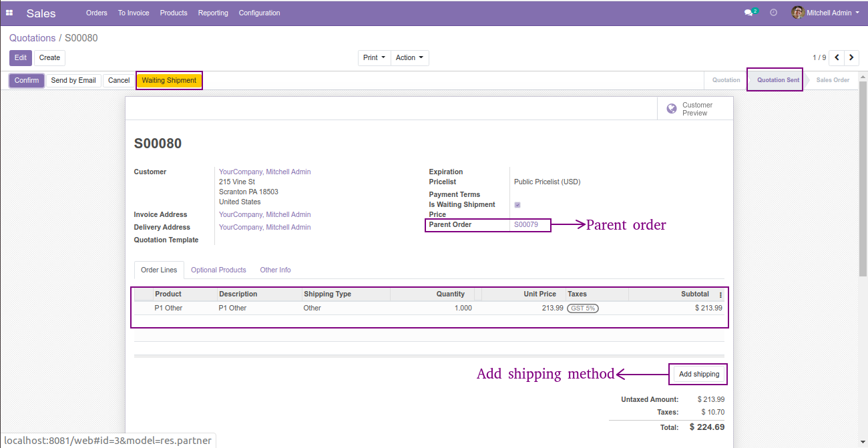The image size is (868, 448).
Task: Cancel the quotation
Action: pos(119,80)
